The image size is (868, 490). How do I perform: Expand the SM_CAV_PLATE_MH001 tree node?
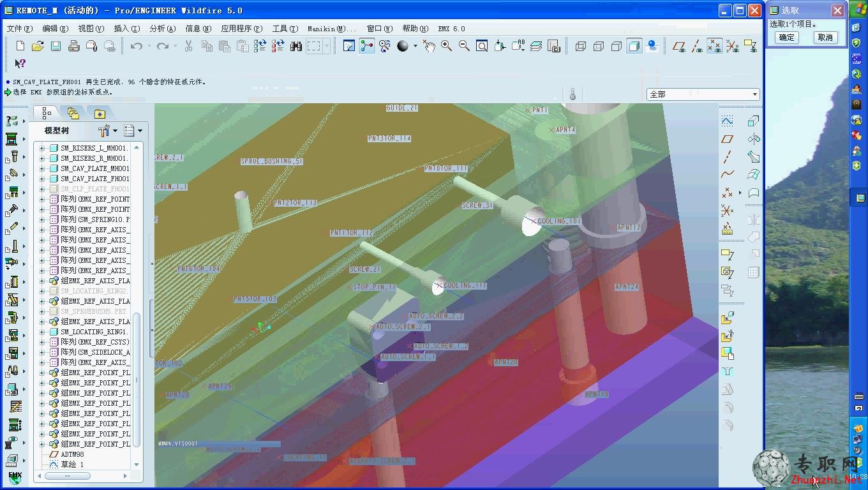coord(42,168)
